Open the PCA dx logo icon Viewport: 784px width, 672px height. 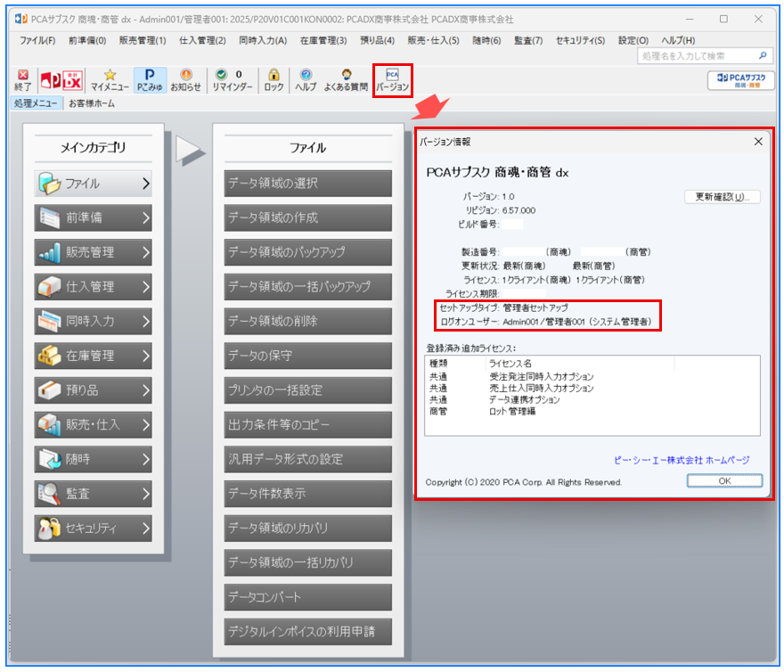coord(61,80)
